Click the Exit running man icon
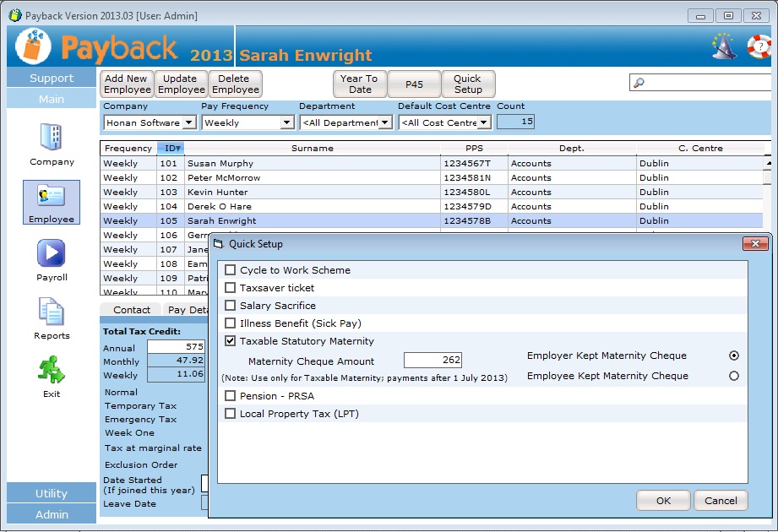The height and width of the screenshot is (532, 778). point(52,370)
